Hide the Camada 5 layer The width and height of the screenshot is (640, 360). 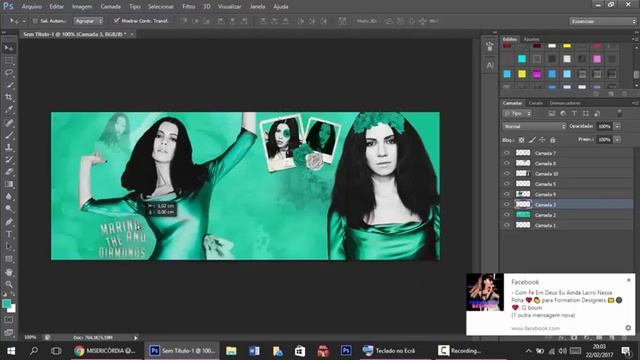tap(507, 184)
